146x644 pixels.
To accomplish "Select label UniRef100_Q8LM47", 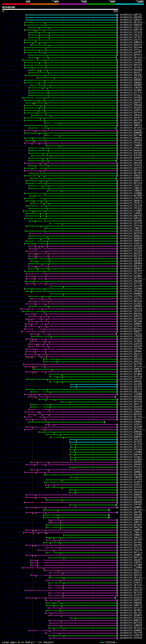I will [x=131, y=419].
